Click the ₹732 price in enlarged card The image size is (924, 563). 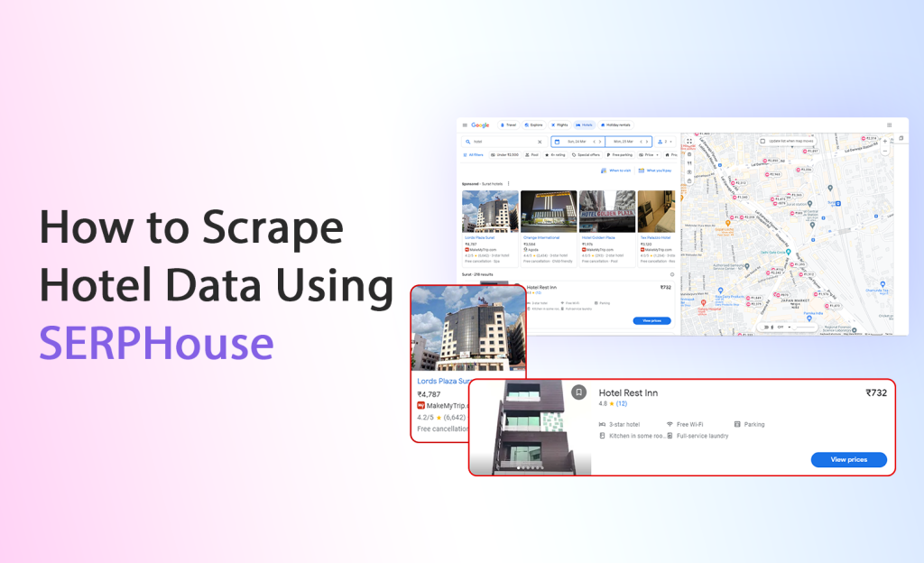(x=875, y=392)
